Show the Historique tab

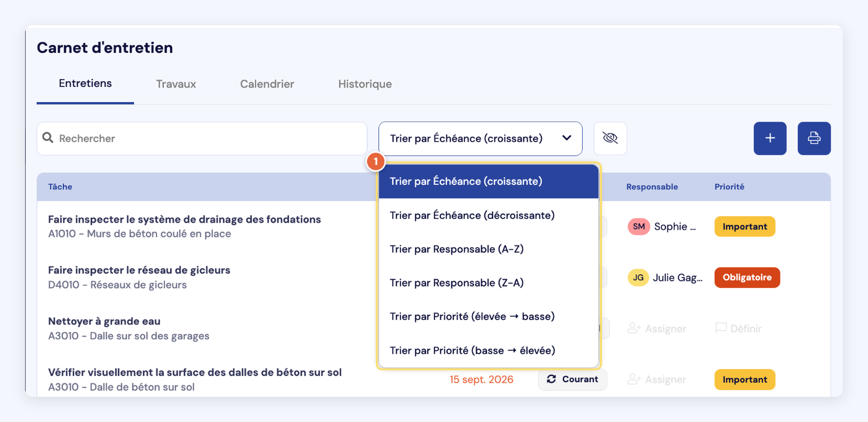[365, 84]
